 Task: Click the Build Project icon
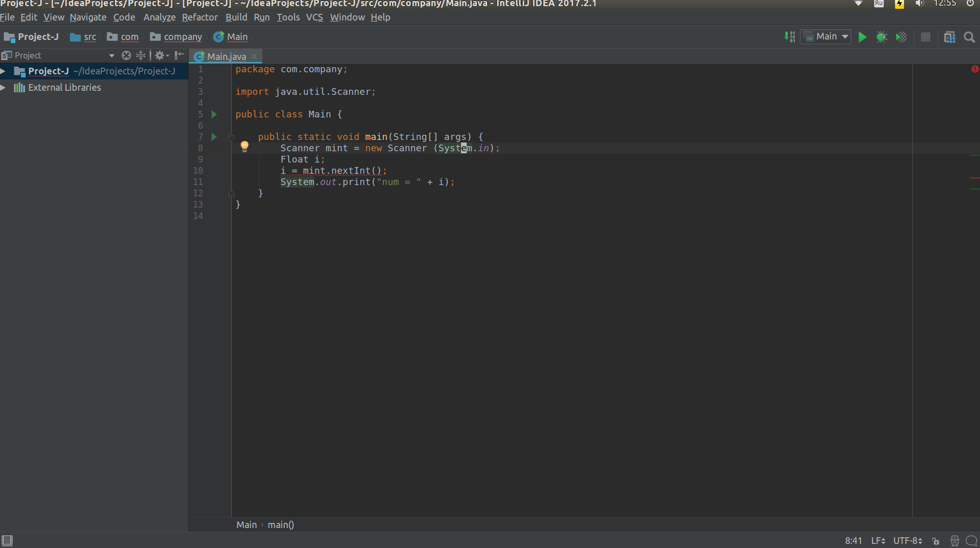(790, 37)
